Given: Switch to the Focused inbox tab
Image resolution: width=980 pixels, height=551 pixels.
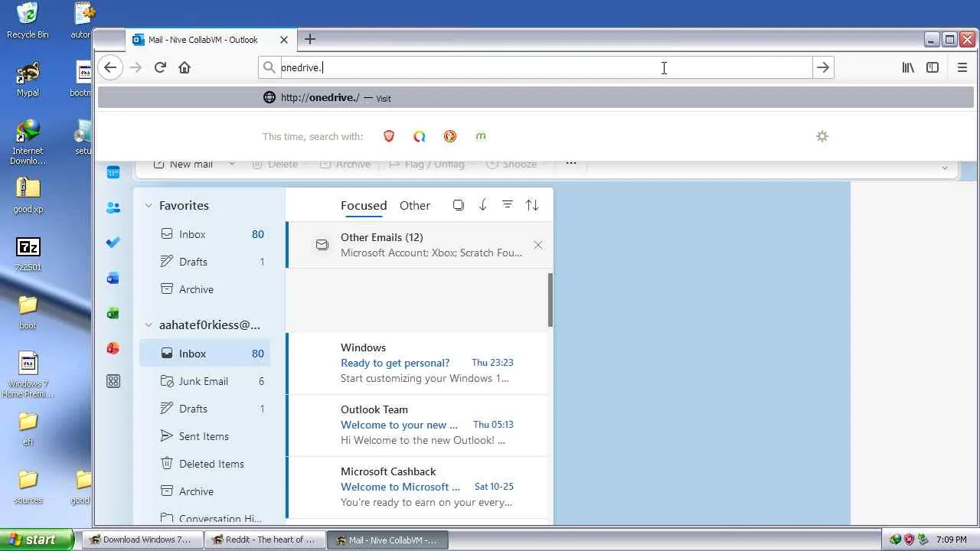Looking at the screenshot, I should (364, 205).
